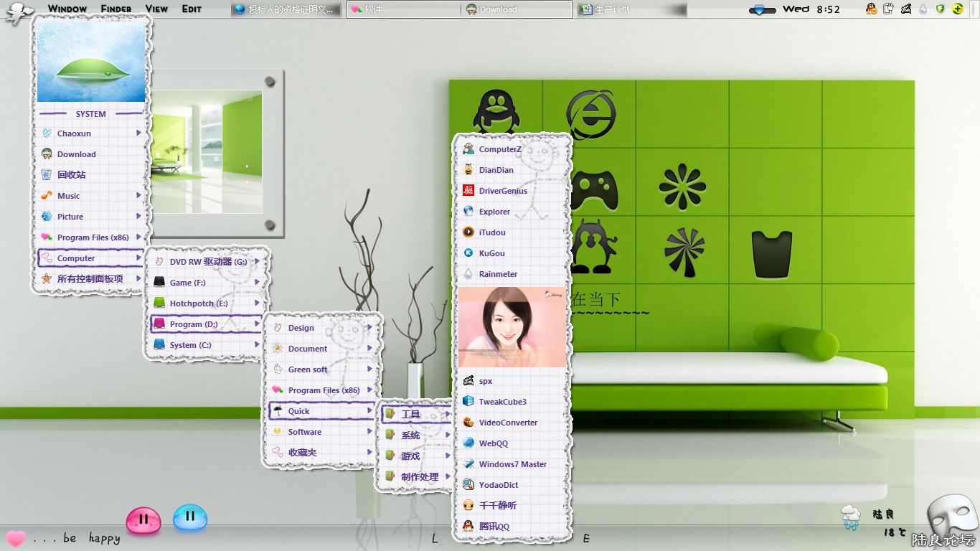Expand the Picture submenu arrow

tap(138, 216)
